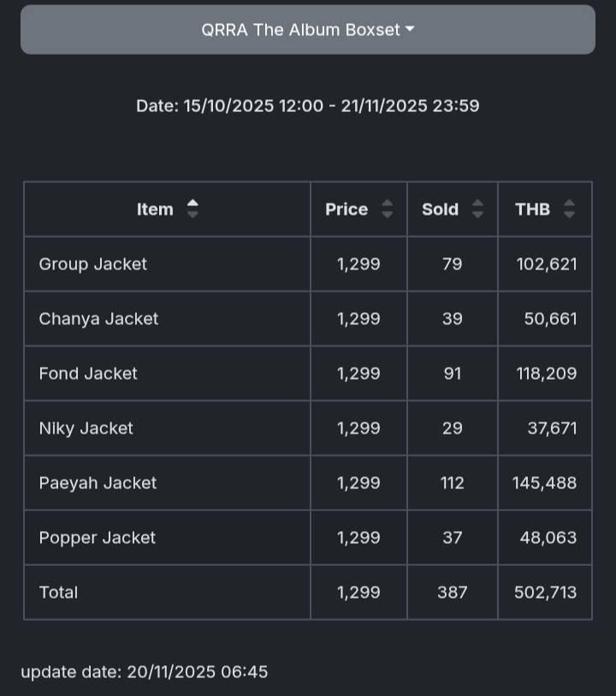The image size is (616, 696).
Task: Click the update date text
Action: [144, 672]
